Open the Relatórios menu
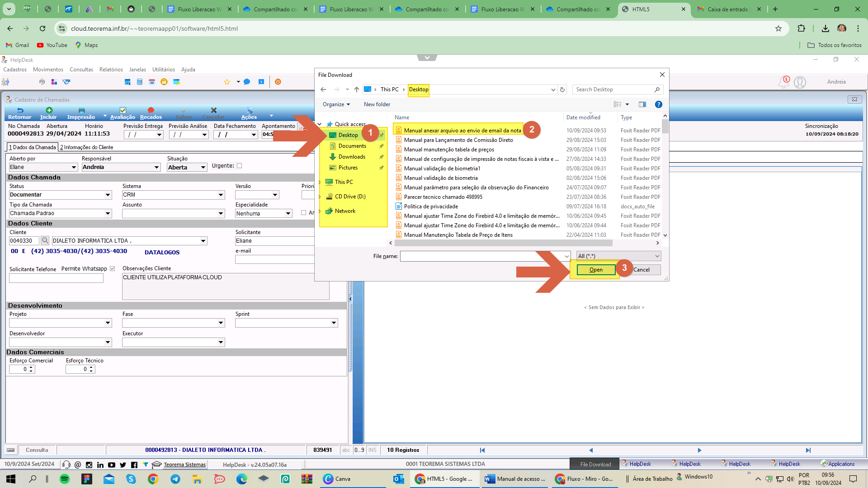Image resolution: width=868 pixels, height=488 pixels. 111,70
